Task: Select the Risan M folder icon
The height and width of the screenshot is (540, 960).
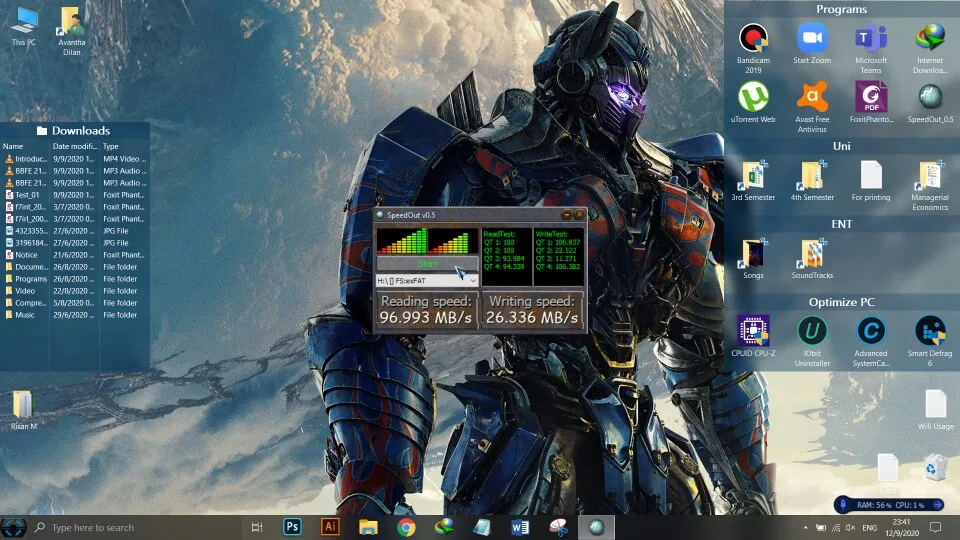Action: pos(24,410)
